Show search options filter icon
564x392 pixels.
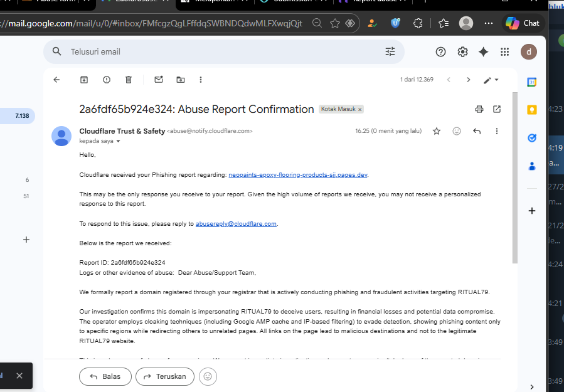click(390, 51)
